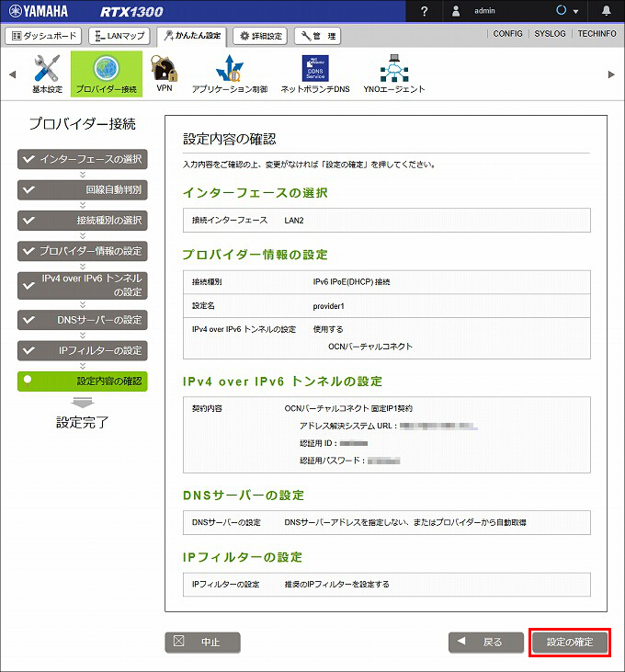
Task: Open ネットボランチDNS icon
Action: point(315,74)
